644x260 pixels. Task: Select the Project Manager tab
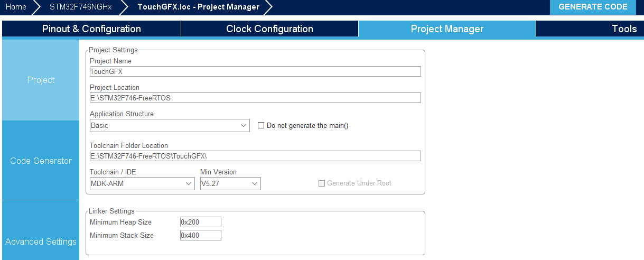(447, 29)
